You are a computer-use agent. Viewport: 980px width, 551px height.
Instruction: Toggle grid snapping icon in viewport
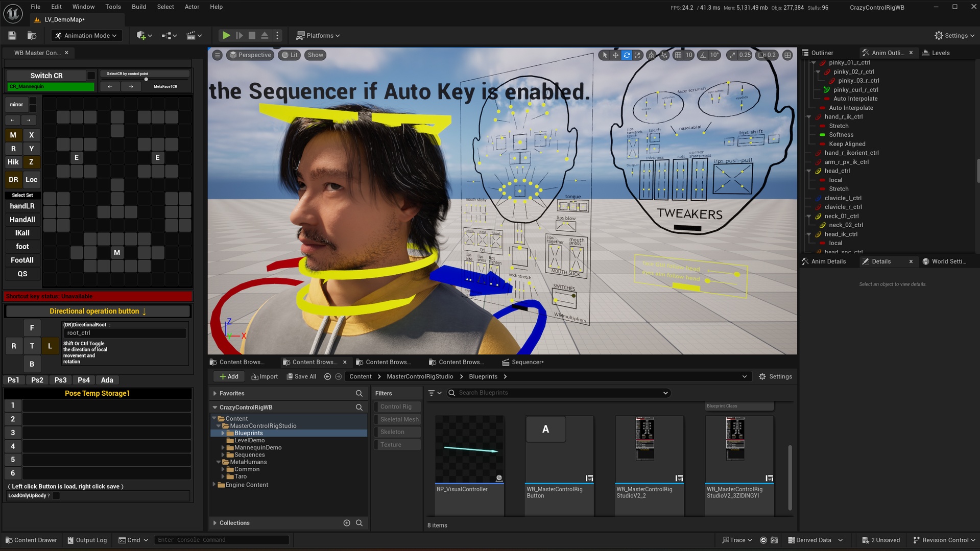[678, 55]
